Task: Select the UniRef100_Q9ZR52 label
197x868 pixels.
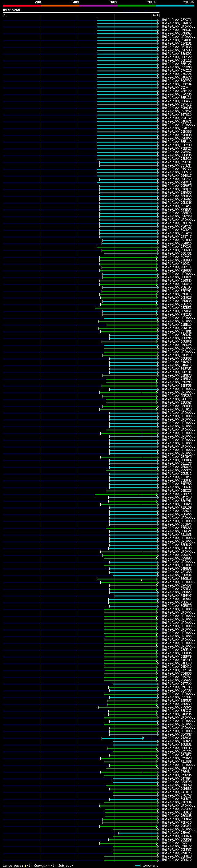Action: (176, 111)
